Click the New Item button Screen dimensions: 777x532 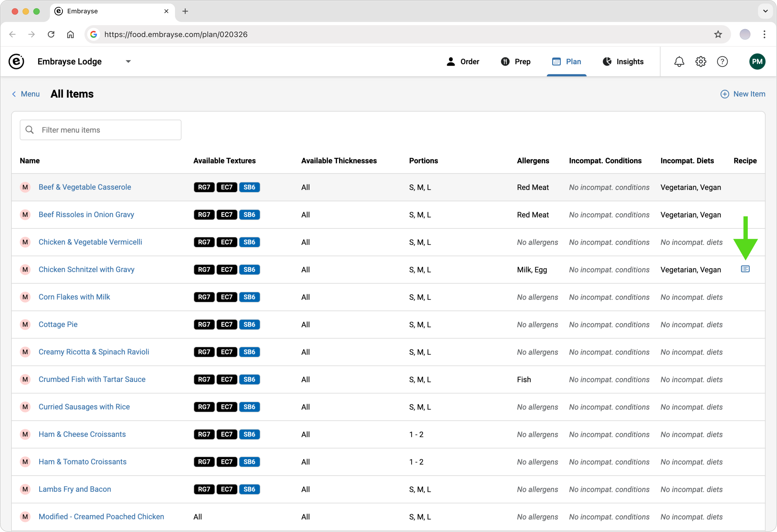click(x=743, y=94)
